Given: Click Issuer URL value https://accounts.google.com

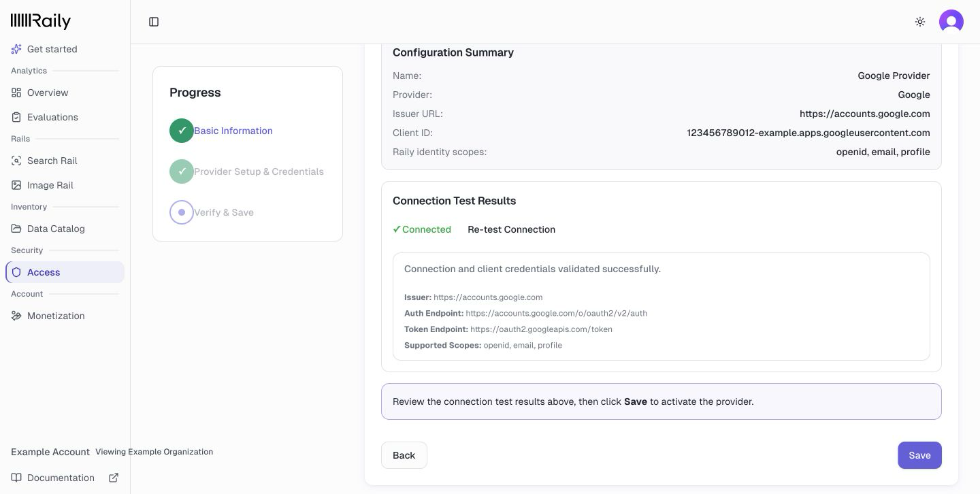Looking at the screenshot, I should 865,114.
